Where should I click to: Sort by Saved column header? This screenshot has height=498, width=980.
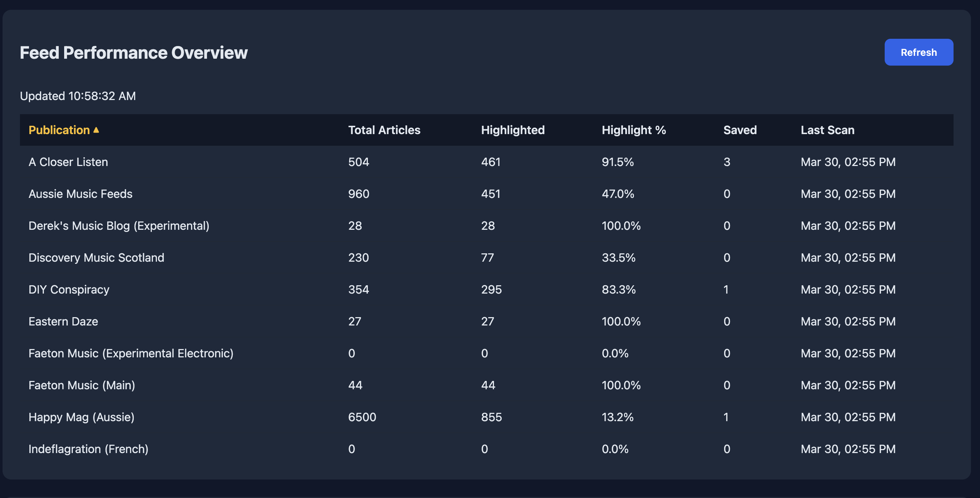(x=740, y=130)
